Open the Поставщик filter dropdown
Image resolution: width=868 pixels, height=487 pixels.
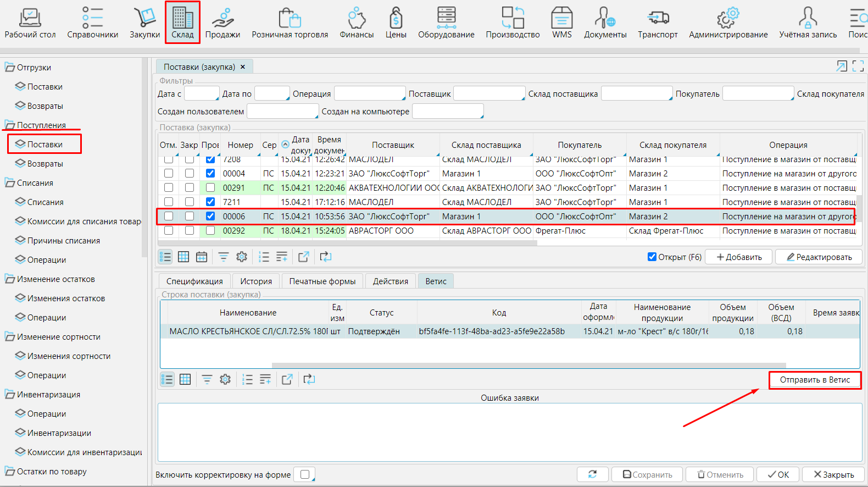tap(488, 94)
